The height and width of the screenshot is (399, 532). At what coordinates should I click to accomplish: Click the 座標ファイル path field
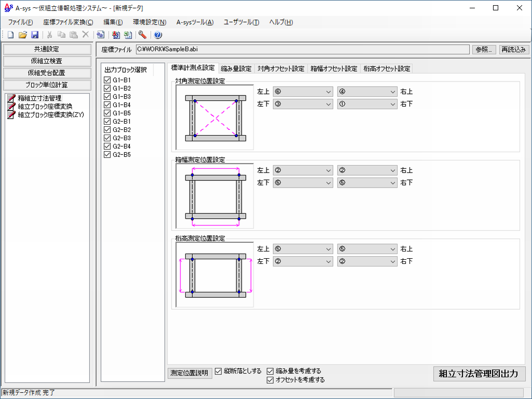(302, 49)
